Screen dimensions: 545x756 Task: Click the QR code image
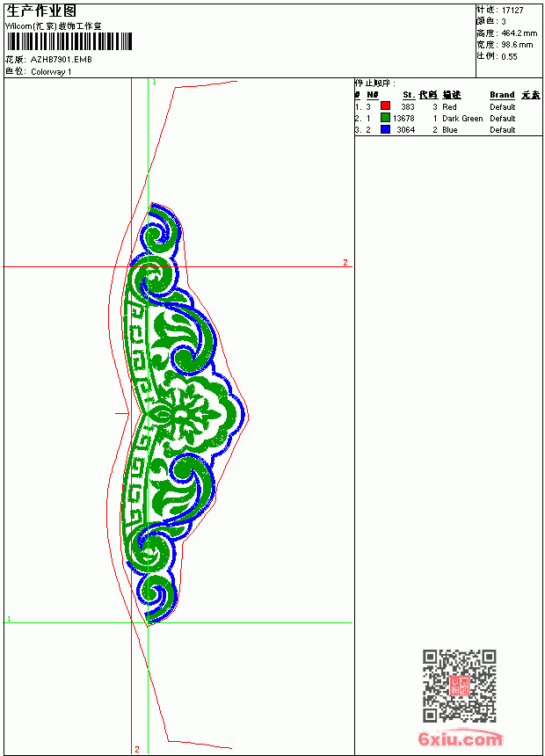460,685
